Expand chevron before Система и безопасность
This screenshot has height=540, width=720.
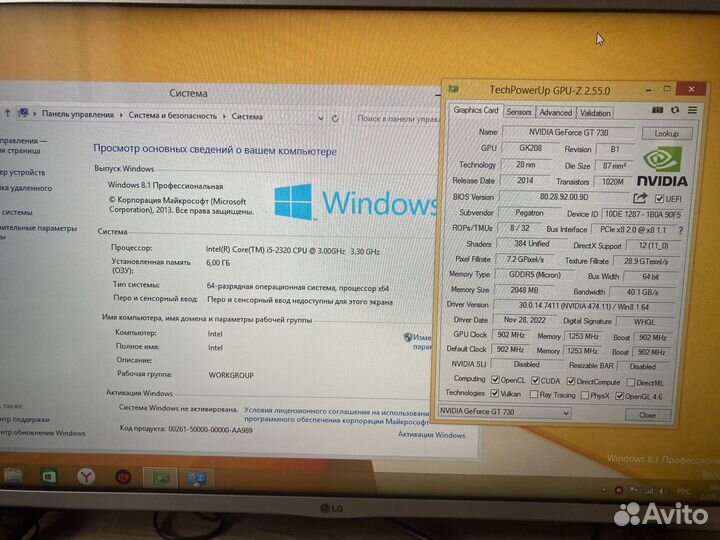pyautogui.click(x=121, y=115)
